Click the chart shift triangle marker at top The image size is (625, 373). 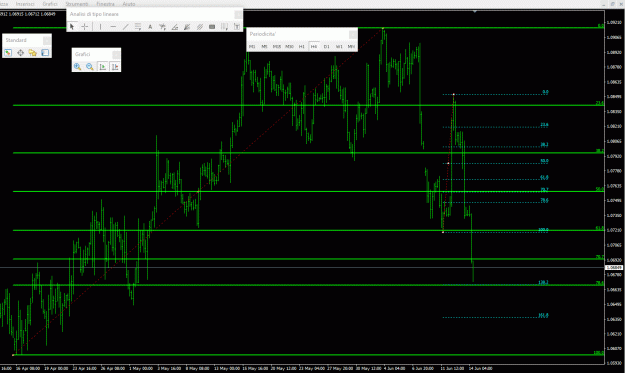click(x=475, y=12)
